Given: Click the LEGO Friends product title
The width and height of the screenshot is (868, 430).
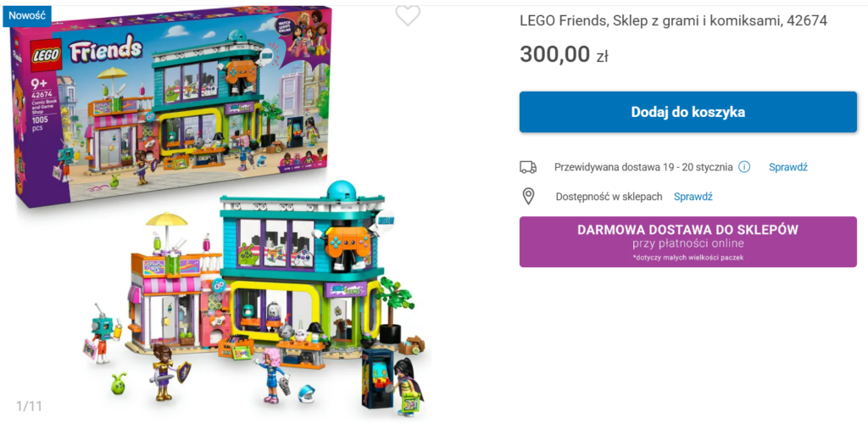Looking at the screenshot, I should pyautogui.click(x=673, y=21).
